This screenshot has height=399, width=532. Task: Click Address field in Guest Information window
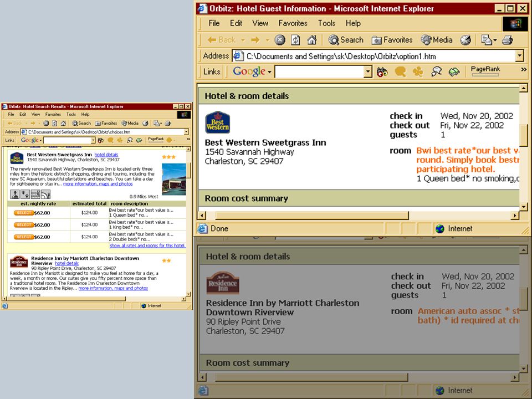tap(379, 56)
